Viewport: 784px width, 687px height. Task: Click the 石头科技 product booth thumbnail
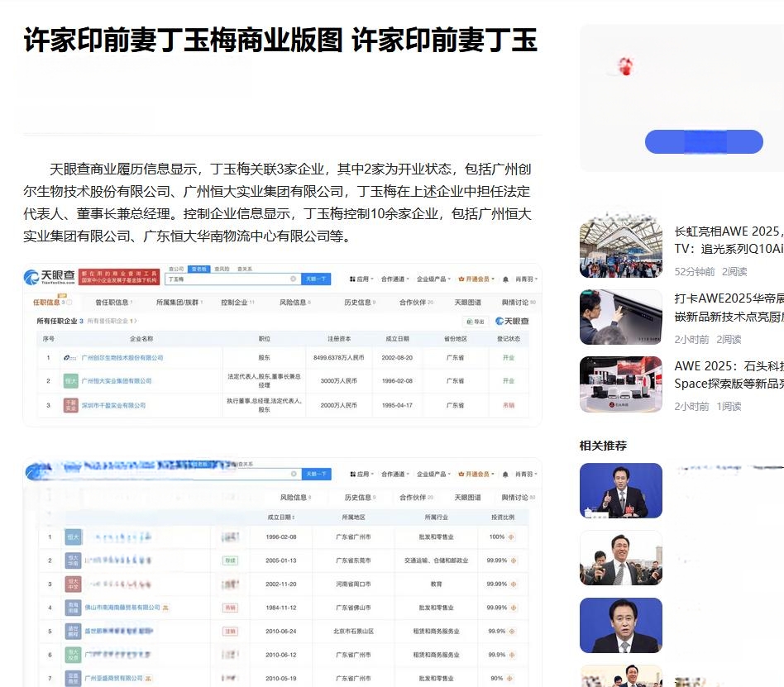(621, 384)
